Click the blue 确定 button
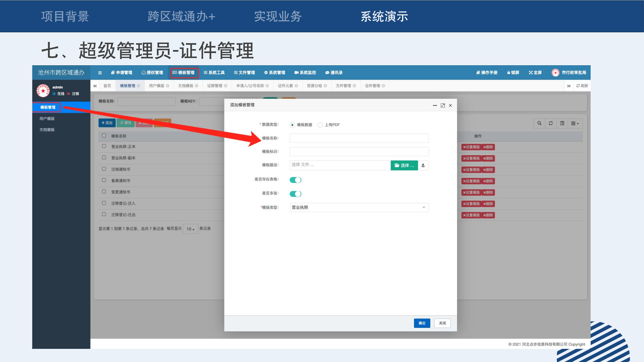Viewport: 644px width, 362px height. click(422, 323)
